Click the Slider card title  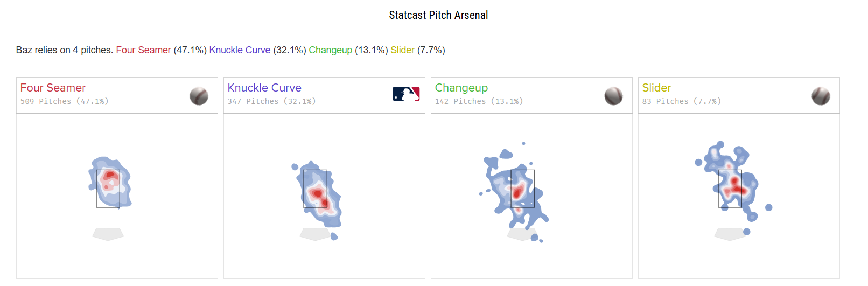(656, 88)
